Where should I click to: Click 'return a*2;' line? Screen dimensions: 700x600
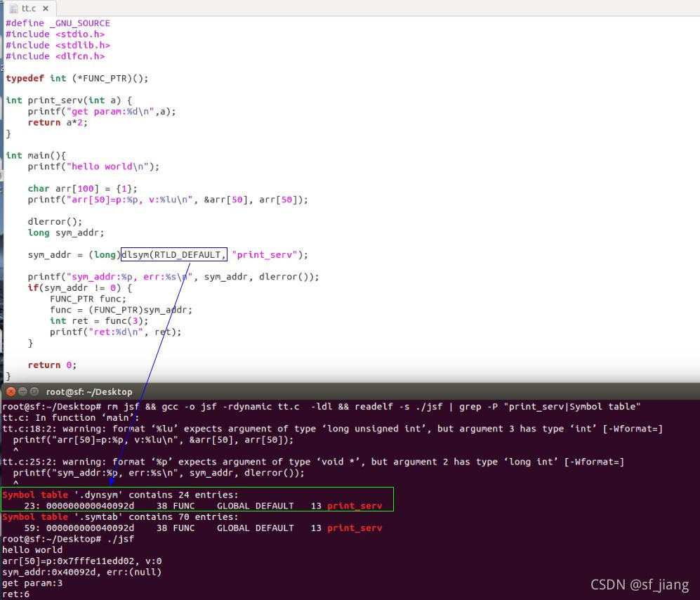tap(58, 122)
